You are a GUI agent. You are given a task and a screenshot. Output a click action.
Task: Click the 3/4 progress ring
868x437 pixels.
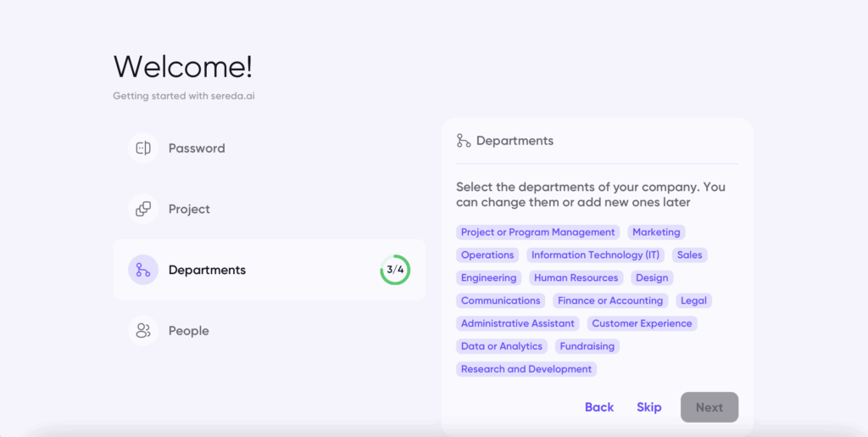click(395, 270)
